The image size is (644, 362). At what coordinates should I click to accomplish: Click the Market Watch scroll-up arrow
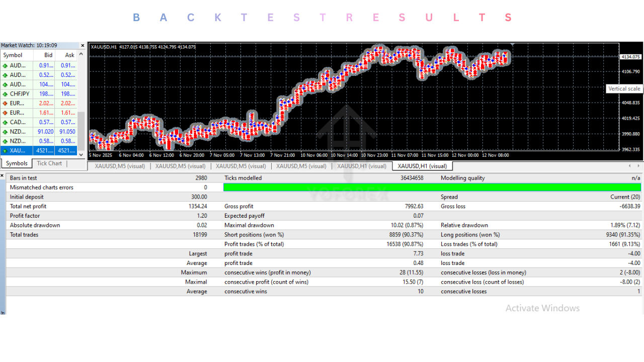(x=81, y=54)
